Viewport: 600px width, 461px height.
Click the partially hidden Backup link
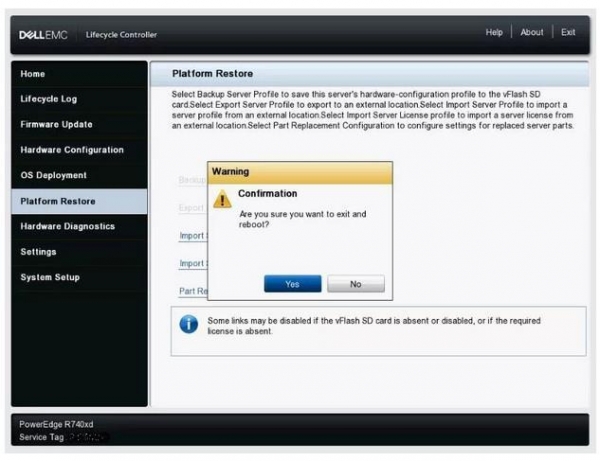point(192,180)
